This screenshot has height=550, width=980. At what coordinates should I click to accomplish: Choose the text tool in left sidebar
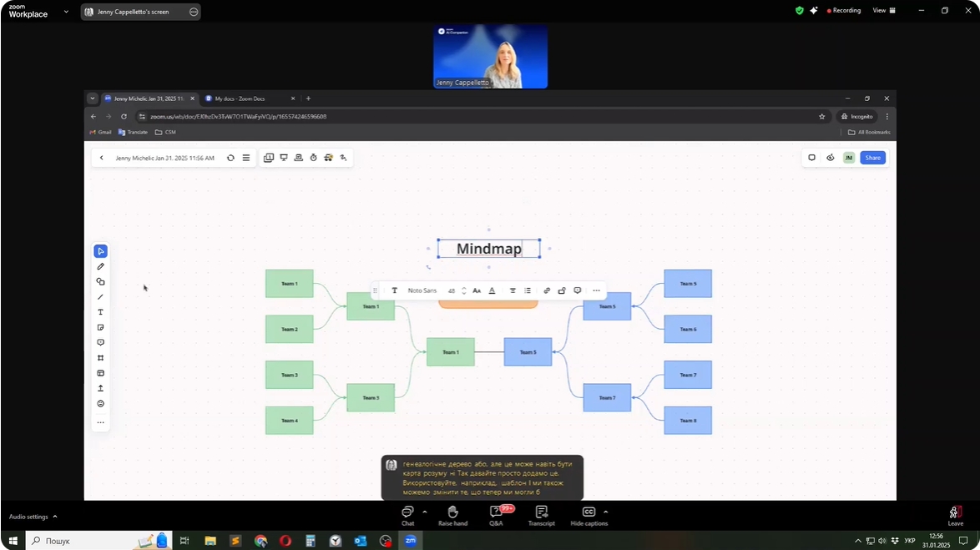(x=101, y=312)
